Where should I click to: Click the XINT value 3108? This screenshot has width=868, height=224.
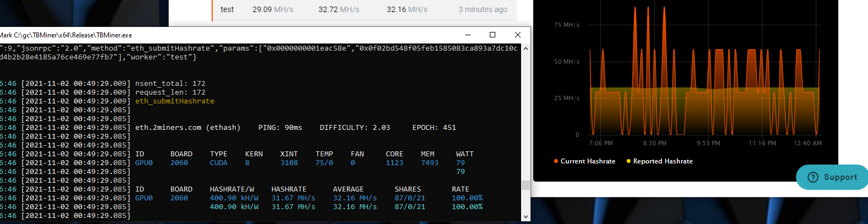pyautogui.click(x=289, y=163)
